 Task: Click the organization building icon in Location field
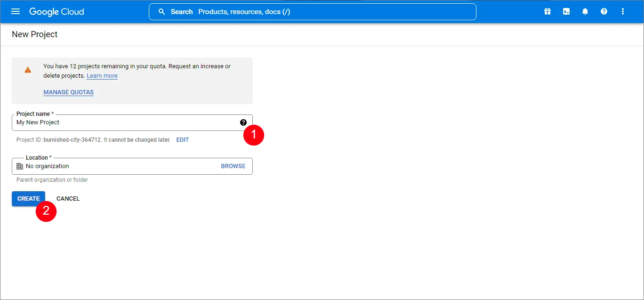click(19, 166)
